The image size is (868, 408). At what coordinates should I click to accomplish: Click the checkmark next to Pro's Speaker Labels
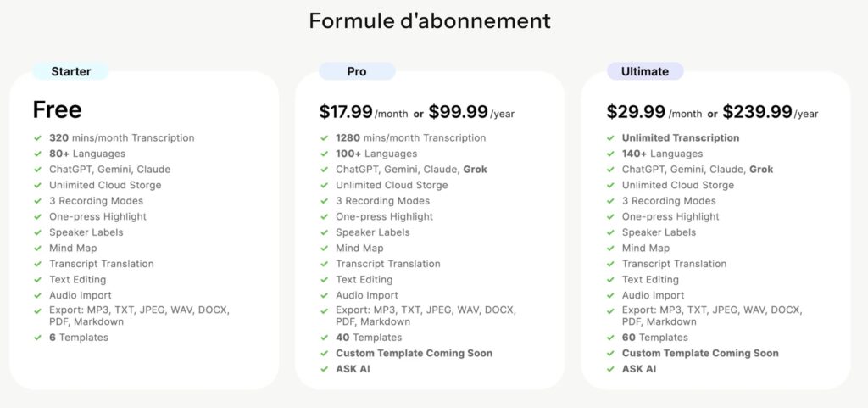coord(324,232)
